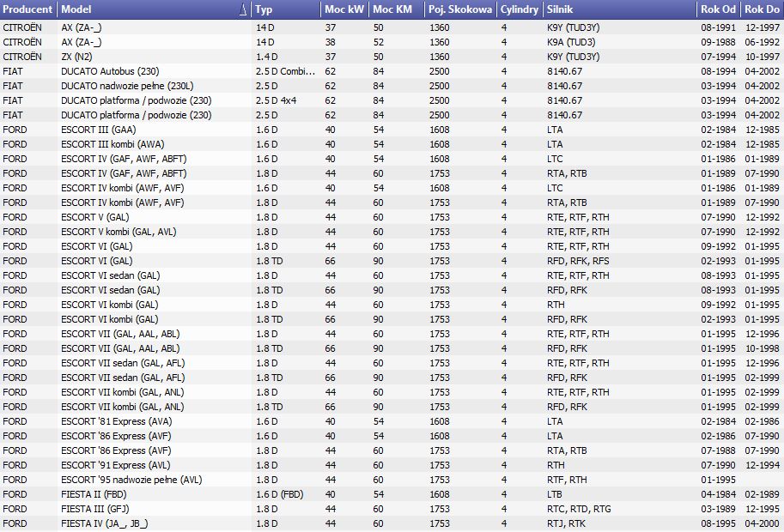This screenshot has height=532, width=784.
Task: Click the RTF, RTH engine cell
Action: click(567, 480)
